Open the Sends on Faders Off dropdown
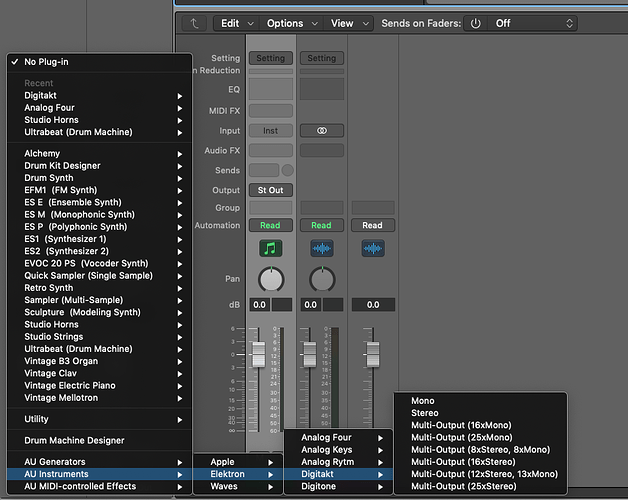 [x=532, y=24]
